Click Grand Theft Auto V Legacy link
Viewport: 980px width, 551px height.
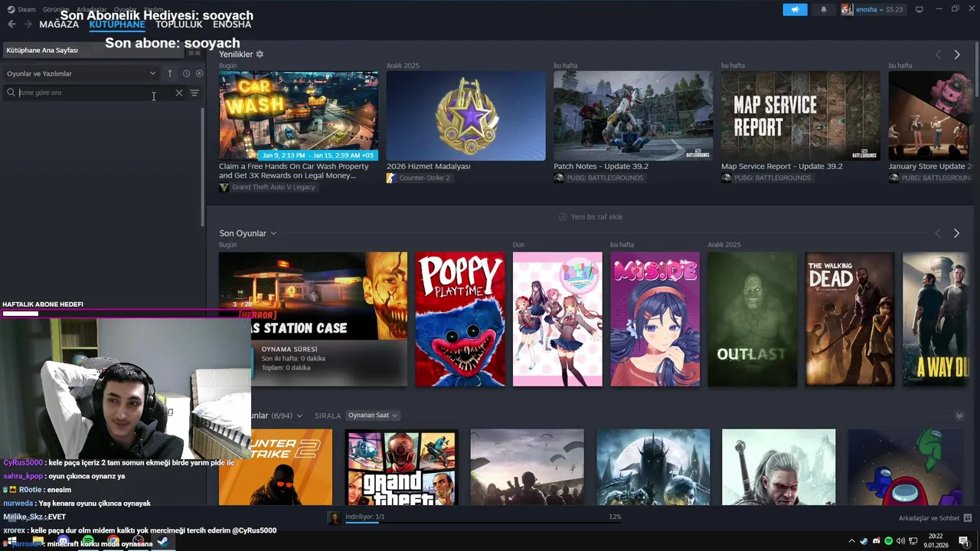pos(273,187)
